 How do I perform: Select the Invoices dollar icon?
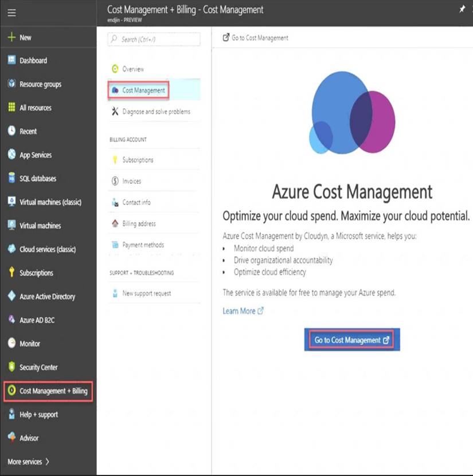(x=115, y=181)
